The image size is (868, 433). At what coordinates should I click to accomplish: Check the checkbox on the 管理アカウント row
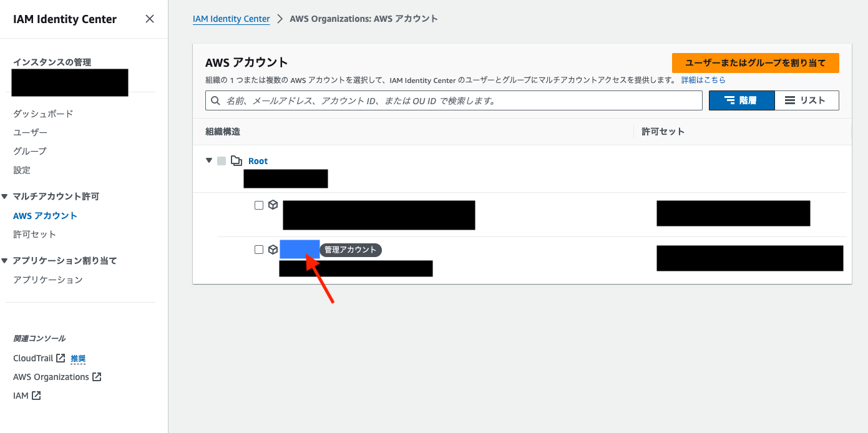point(259,249)
